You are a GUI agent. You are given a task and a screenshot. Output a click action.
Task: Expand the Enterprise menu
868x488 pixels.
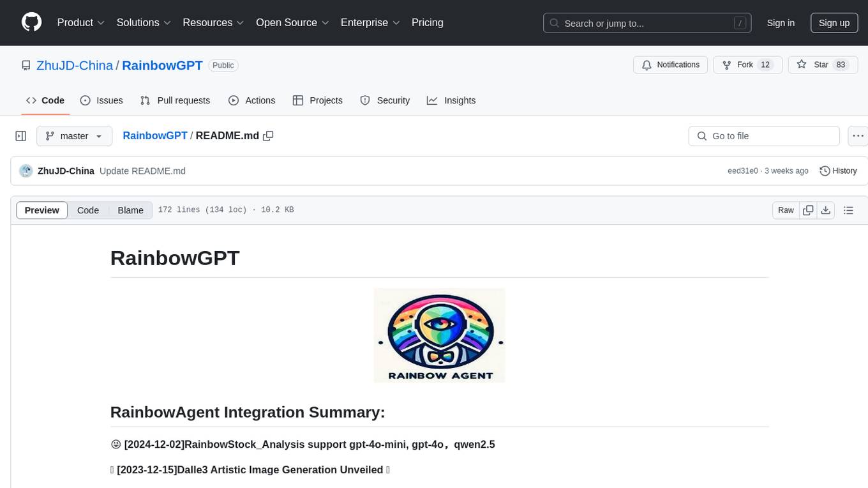pos(370,22)
